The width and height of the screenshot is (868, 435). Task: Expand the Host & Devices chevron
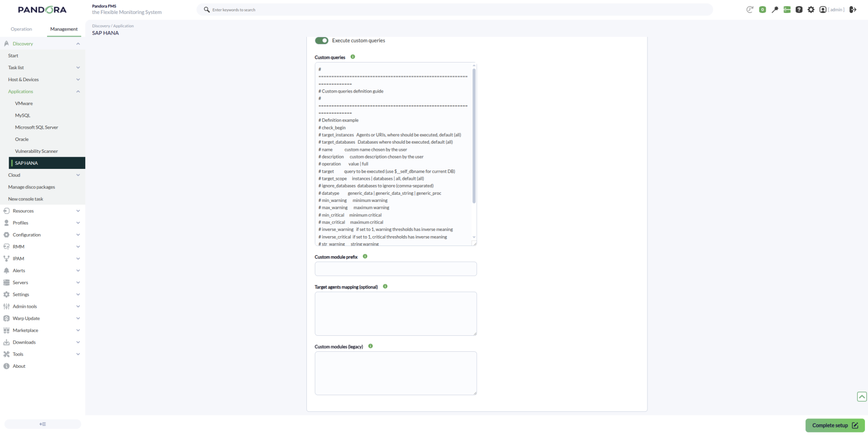point(78,80)
